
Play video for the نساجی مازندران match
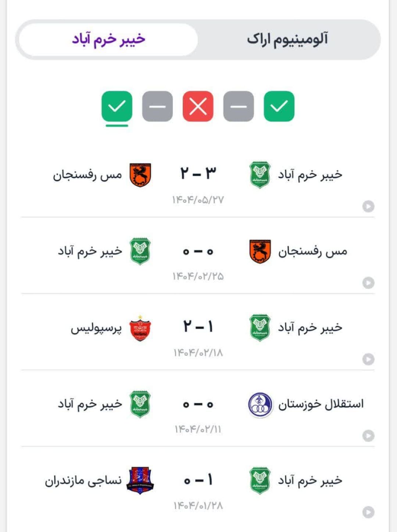coord(368,512)
